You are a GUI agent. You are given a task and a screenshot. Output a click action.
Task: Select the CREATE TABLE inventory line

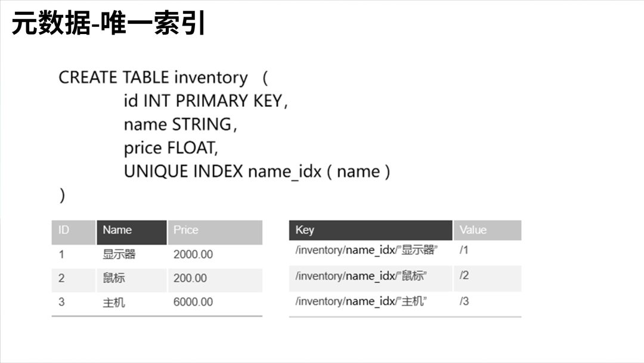tap(153, 78)
